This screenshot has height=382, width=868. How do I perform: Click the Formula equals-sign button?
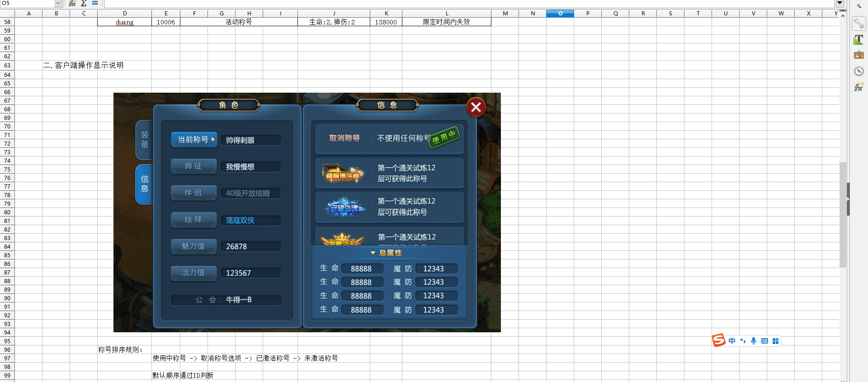95,3
